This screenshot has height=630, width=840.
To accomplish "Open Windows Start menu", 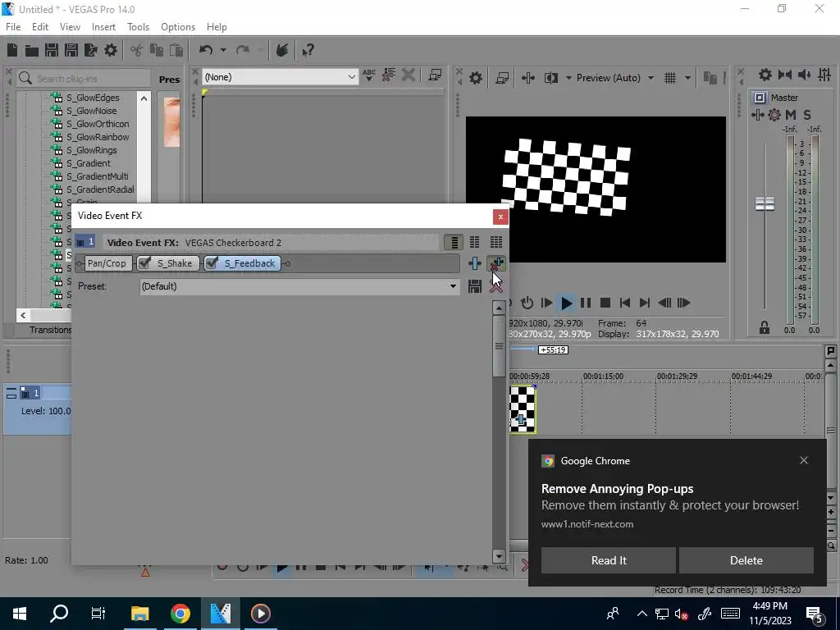I will (x=20, y=614).
